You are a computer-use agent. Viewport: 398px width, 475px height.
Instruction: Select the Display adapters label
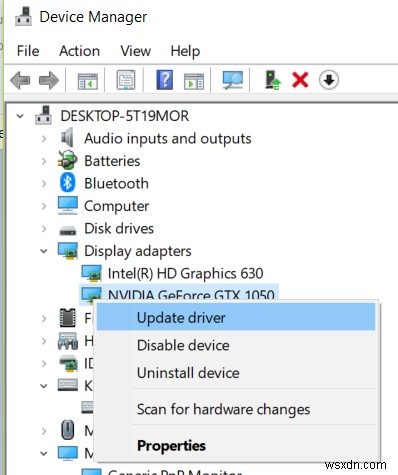pyautogui.click(x=138, y=251)
